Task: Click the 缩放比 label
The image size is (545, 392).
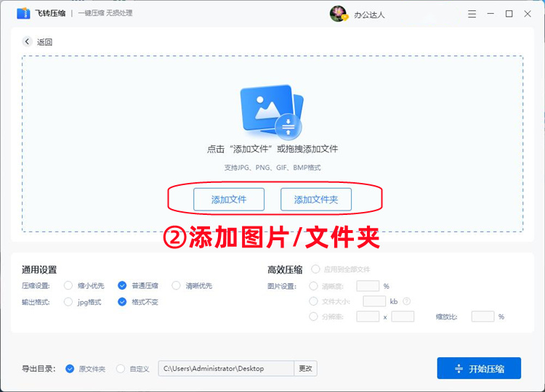Action: pyautogui.click(x=447, y=317)
